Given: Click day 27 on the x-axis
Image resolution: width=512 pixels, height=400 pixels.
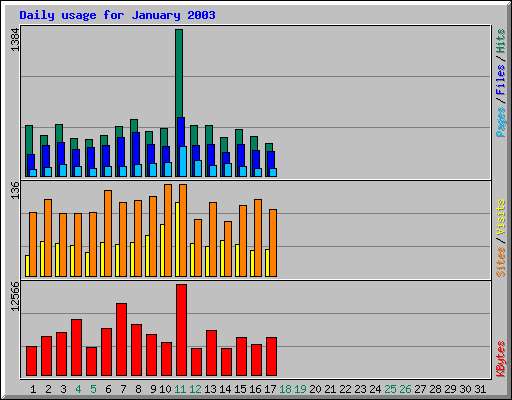Looking at the screenshot, I should coord(420,389).
